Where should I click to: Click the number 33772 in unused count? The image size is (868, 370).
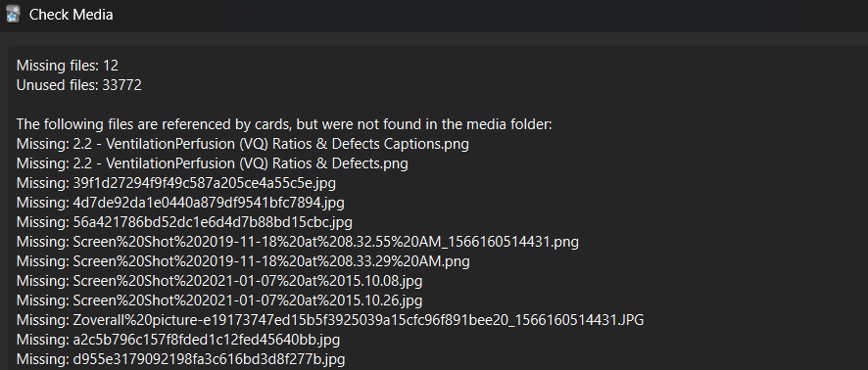point(121,85)
